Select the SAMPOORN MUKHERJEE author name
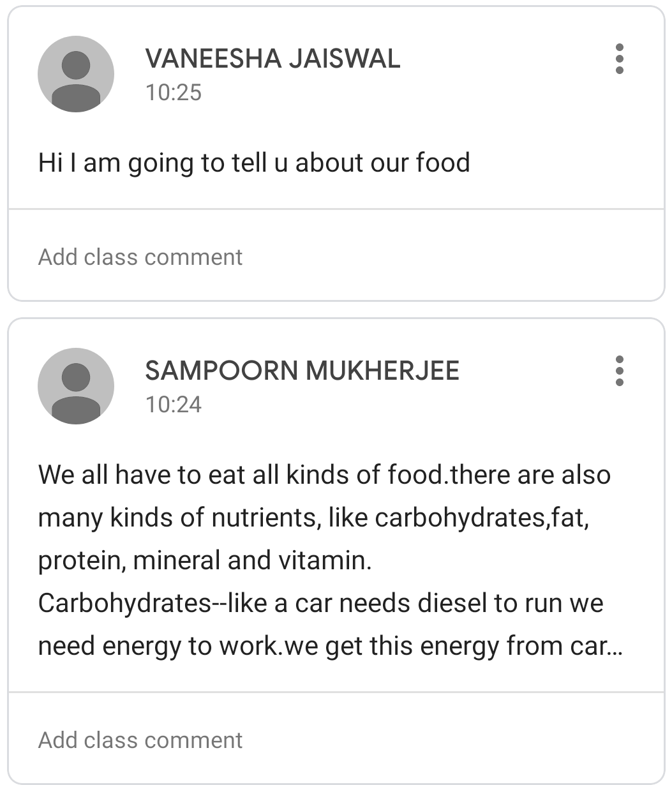The height and width of the screenshot is (785, 672). tap(302, 371)
